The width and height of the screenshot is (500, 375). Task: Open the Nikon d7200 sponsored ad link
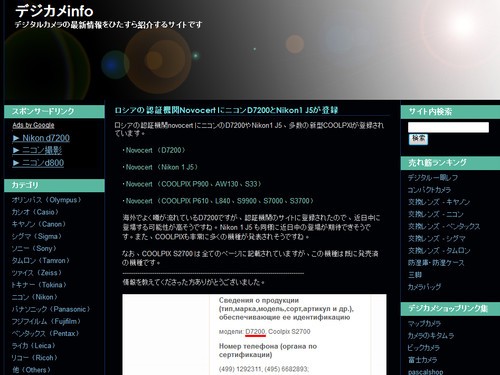[41, 138]
